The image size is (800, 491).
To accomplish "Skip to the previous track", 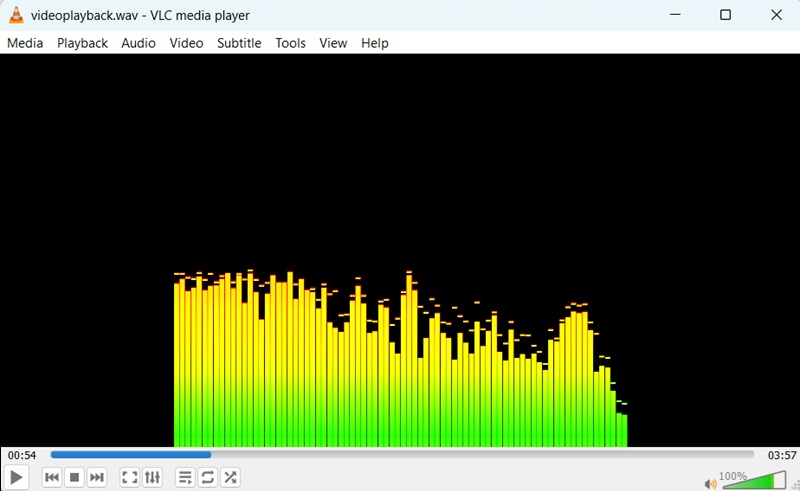I will (52, 477).
